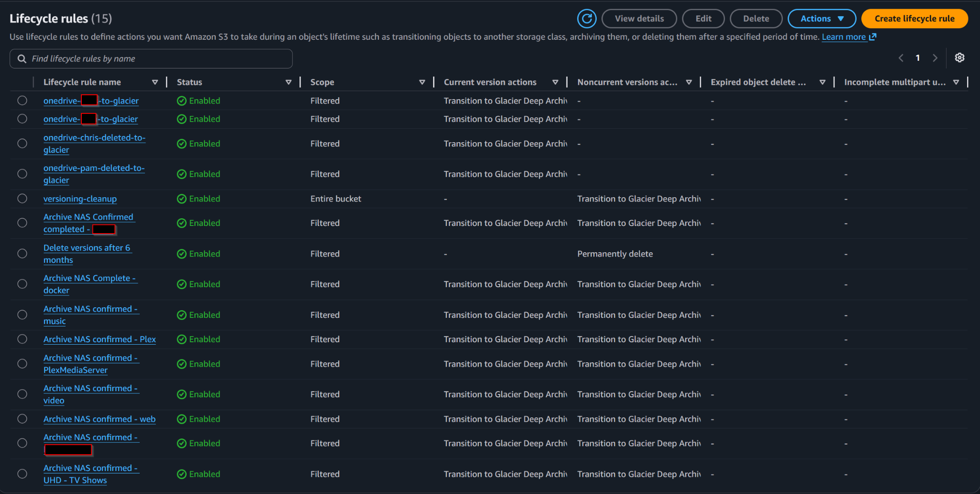980x494 pixels.
Task: Open Archive NAS confirmed - video link
Action: pos(90,394)
